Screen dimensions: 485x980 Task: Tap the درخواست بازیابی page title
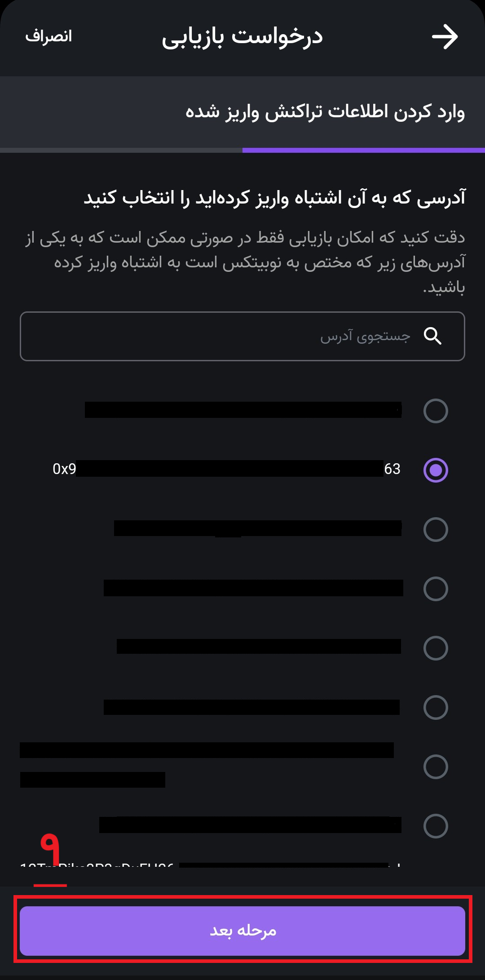[x=242, y=37]
